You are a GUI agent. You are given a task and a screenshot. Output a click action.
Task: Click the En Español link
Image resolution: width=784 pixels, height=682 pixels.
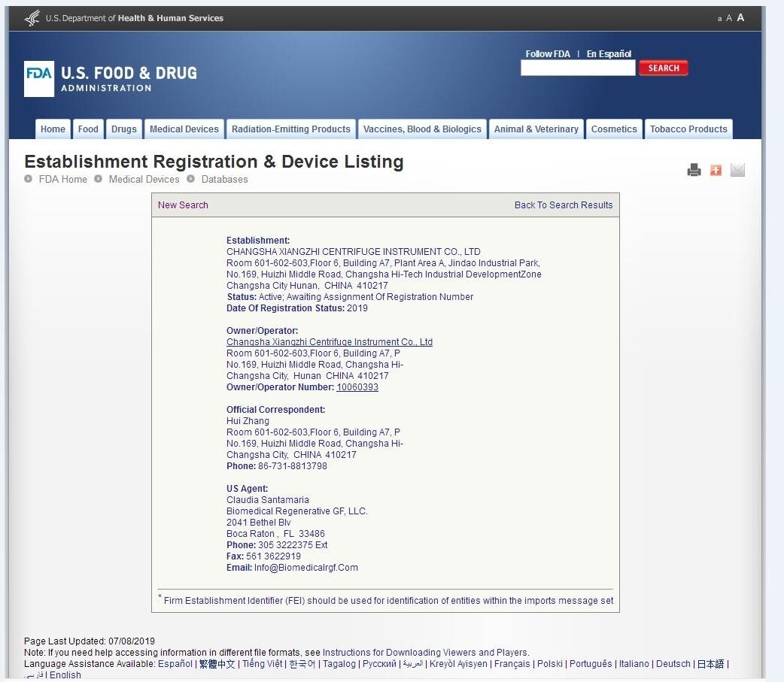(x=609, y=54)
